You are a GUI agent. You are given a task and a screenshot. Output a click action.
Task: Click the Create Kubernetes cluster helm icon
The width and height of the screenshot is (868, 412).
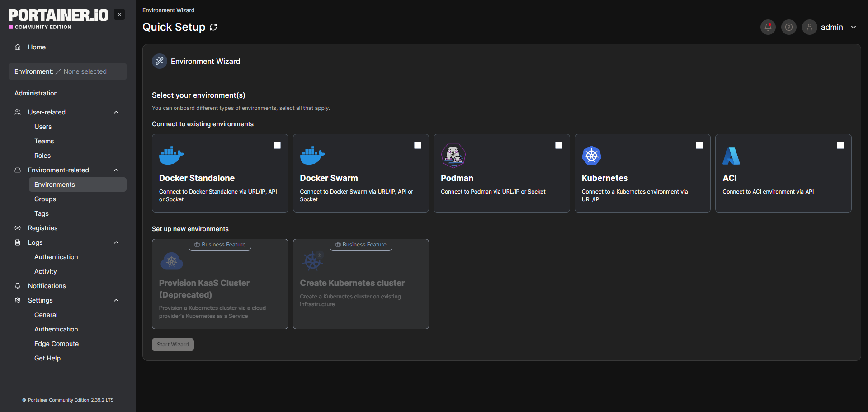313,261
